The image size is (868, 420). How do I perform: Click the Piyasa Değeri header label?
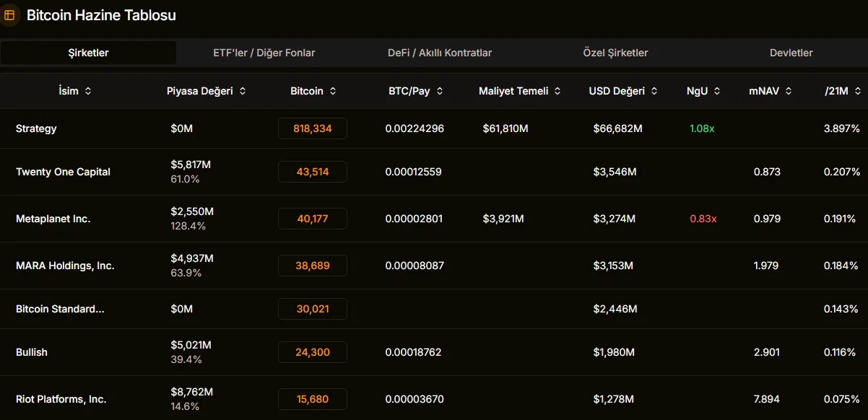click(x=200, y=92)
